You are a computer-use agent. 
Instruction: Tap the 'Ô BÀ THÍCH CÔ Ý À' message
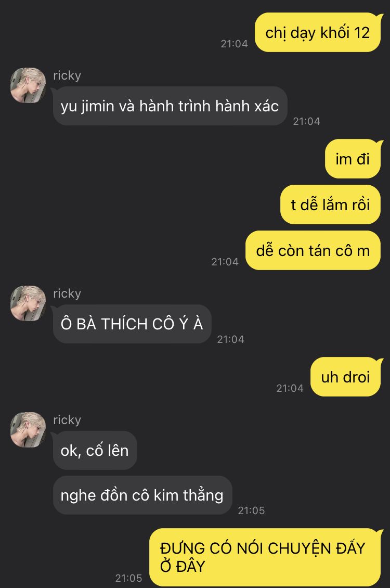(132, 324)
